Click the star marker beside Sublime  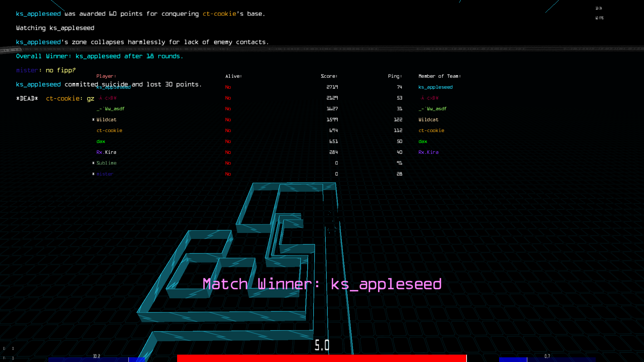93,163
